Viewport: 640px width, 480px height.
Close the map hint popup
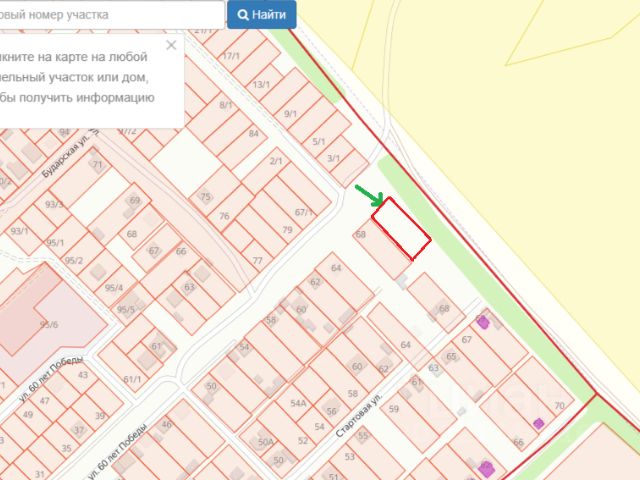coord(171,45)
